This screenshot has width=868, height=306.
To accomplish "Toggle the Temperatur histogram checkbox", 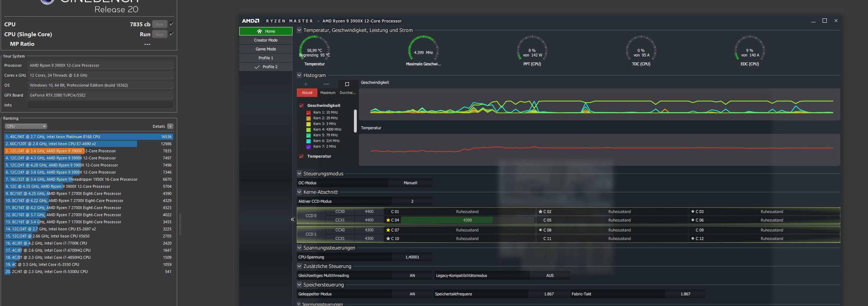I will tap(301, 156).
